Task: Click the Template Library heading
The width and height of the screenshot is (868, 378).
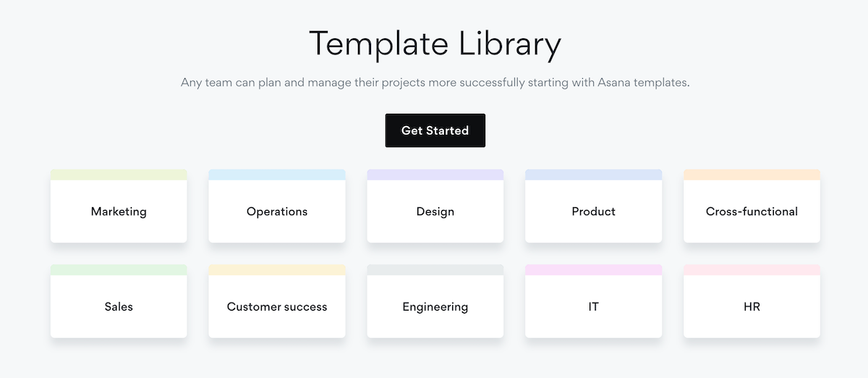Action: pyautogui.click(x=435, y=43)
